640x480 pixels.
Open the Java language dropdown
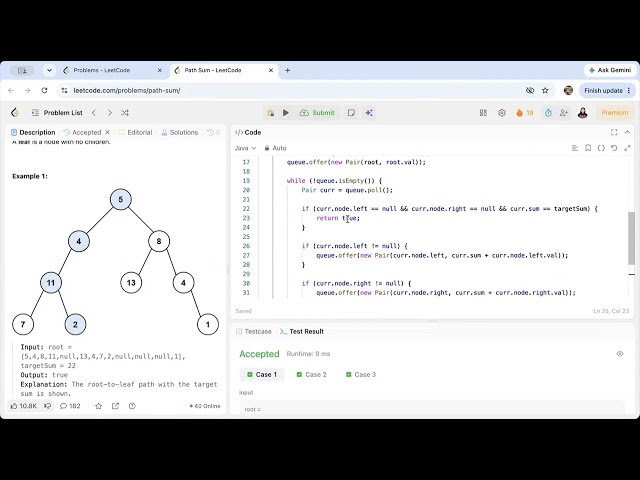(245, 148)
